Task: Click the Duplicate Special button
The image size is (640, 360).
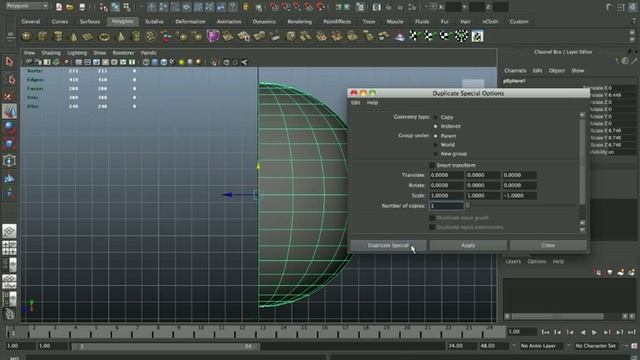Action: (x=388, y=245)
